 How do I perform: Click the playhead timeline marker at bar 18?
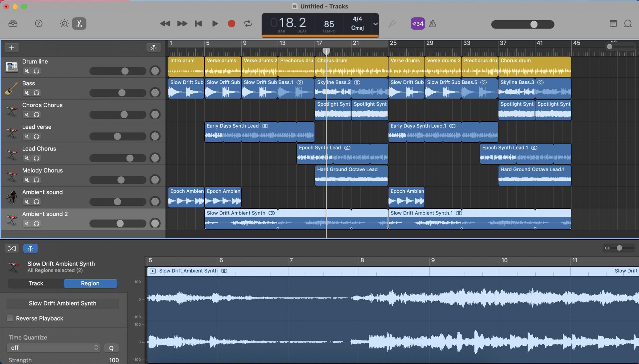tap(326, 51)
